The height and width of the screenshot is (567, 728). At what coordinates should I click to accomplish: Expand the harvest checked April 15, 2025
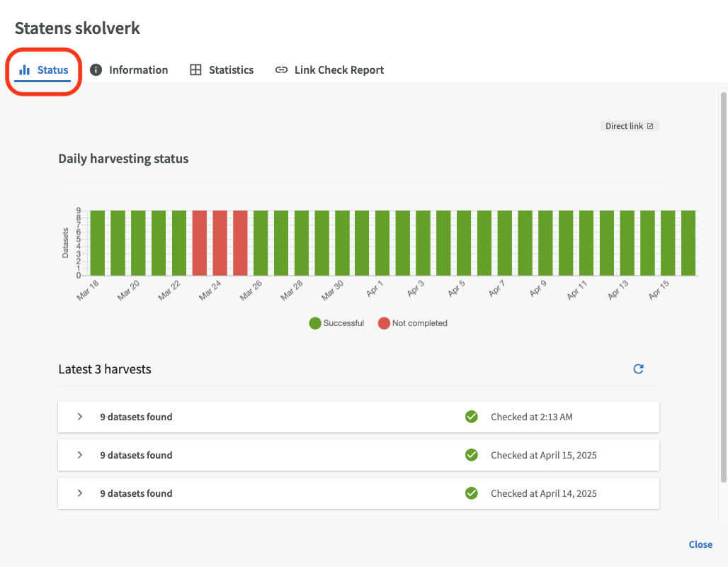(80, 455)
